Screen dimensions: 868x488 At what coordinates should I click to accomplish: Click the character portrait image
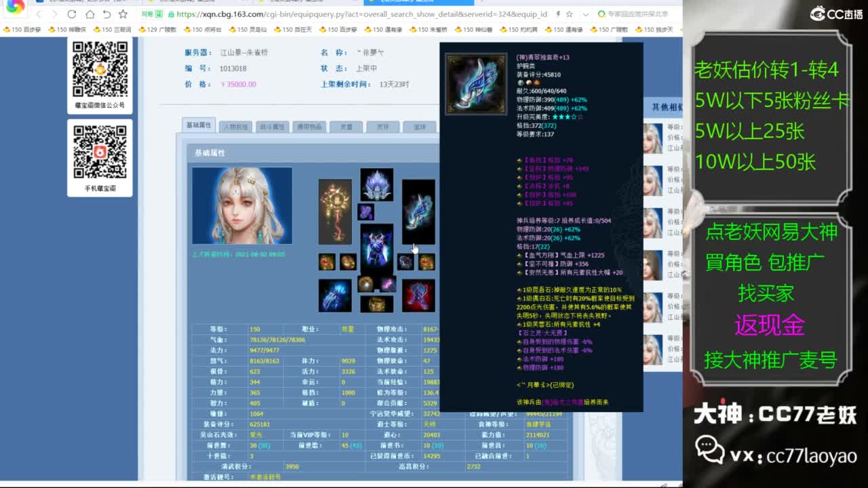(242, 205)
